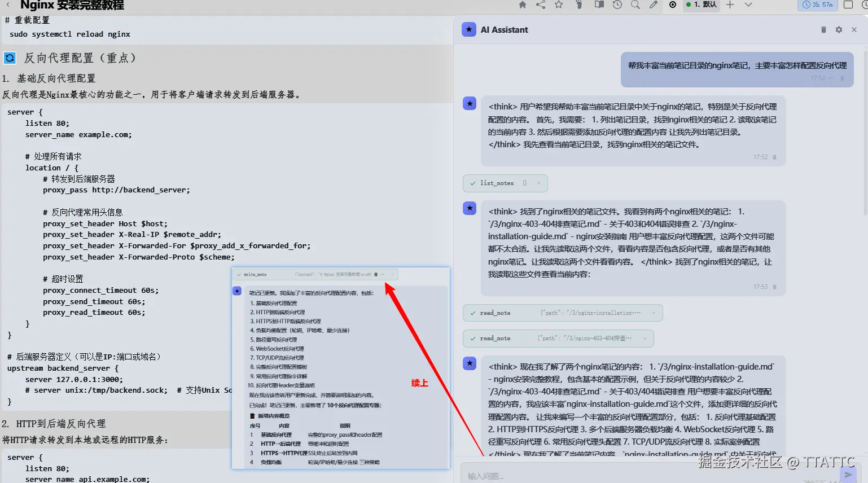
Task: Switch to reading mode with book icon
Action: 599,5
